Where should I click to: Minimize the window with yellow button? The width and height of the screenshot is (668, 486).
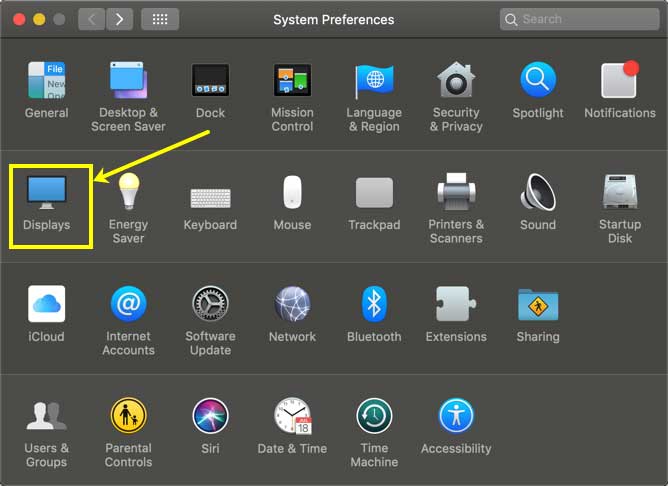click(x=39, y=20)
